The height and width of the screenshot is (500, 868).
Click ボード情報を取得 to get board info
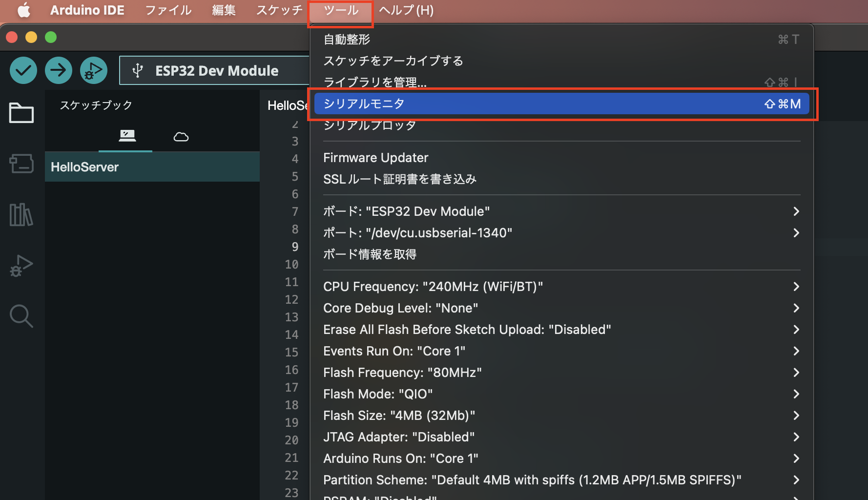[369, 254]
